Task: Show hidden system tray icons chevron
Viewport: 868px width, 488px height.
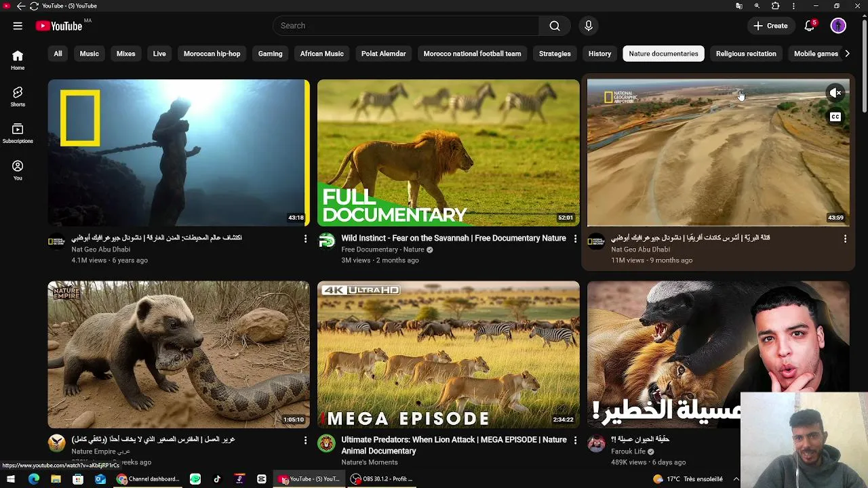Action: pyautogui.click(x=736, y=479)
